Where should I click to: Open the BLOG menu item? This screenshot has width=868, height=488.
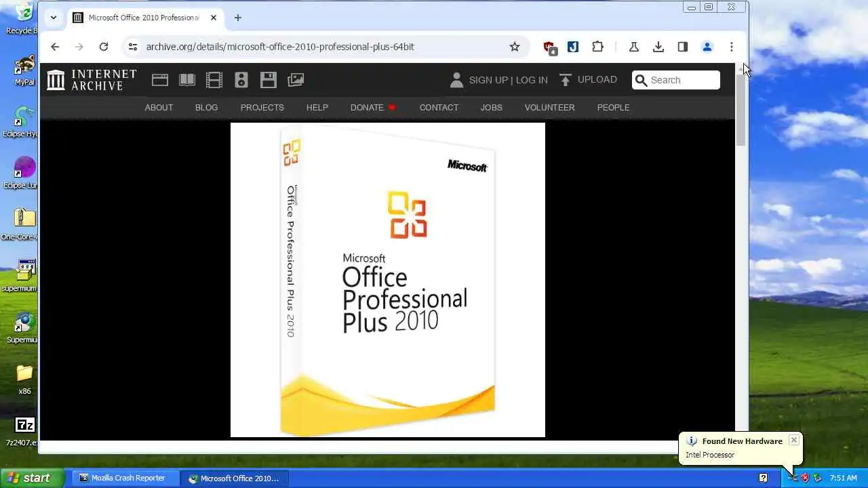coord(206,107)
